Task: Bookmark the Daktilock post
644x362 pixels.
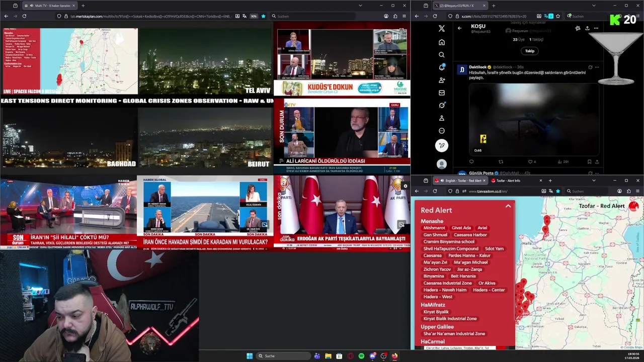Action: pyautogui.click(x=589, y=162)
